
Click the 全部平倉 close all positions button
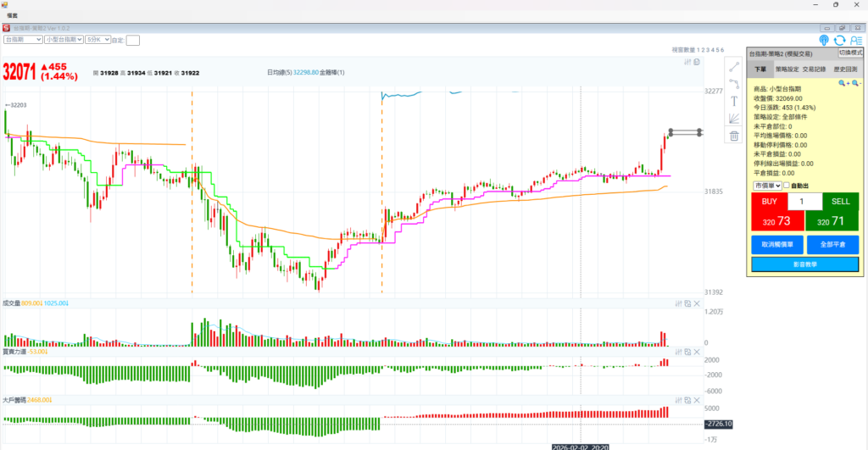[x=832, y=245]
